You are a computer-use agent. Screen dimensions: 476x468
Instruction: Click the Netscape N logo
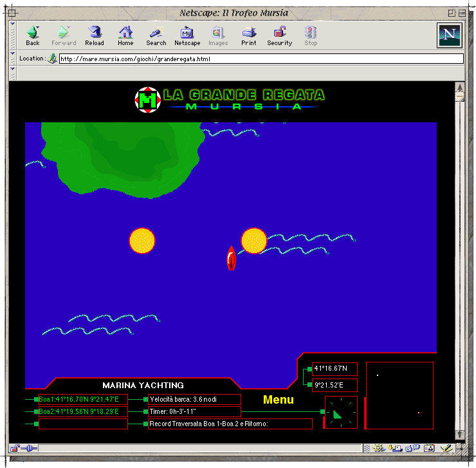pos(449,35)
